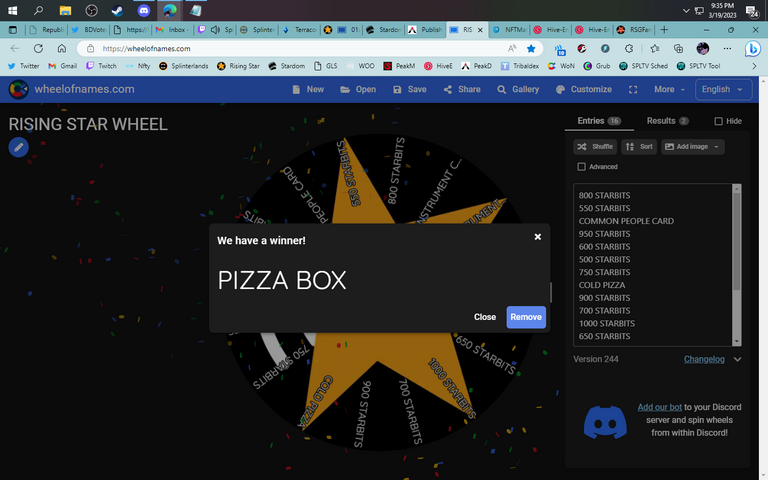768x480 pixels.
Task: Create a New wheel
Action: [x=308, y=89]
